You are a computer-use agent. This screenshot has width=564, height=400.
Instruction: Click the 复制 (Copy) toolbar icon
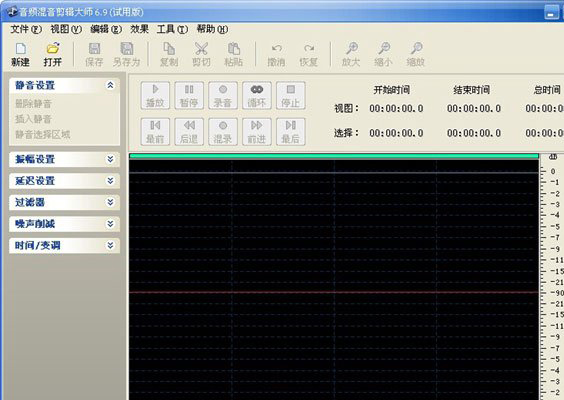[x=169, y=54]
